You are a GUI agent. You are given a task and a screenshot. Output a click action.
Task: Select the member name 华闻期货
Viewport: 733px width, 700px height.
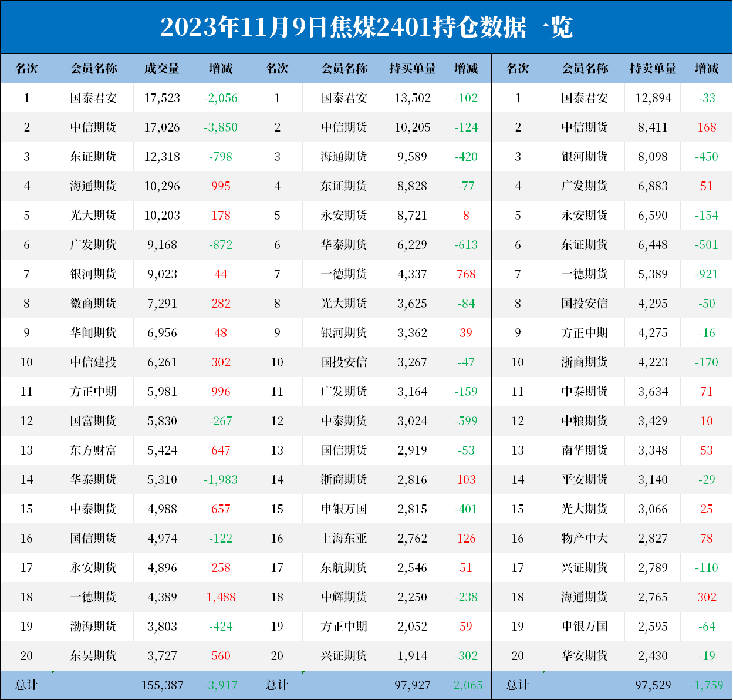[x=93, y=333]
